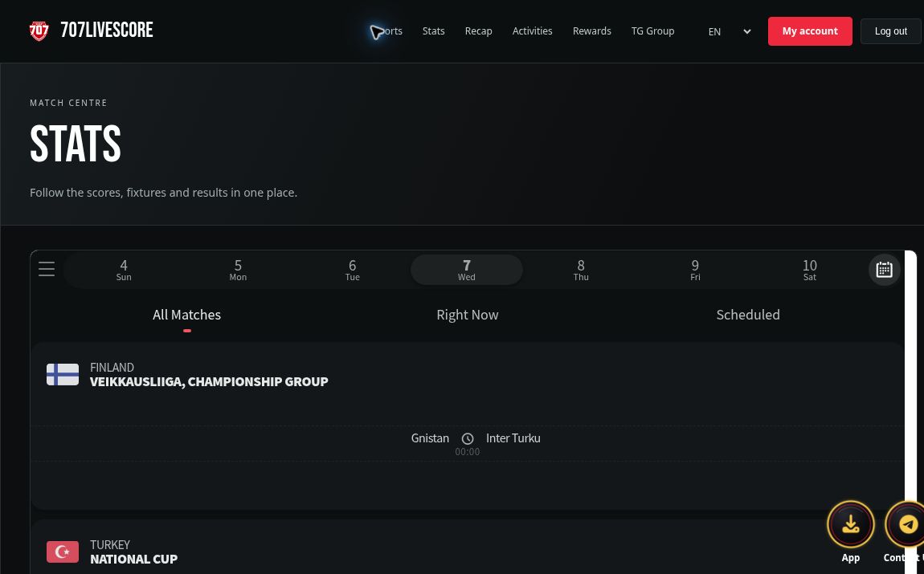This screenshot has height=574, width=924.
Task: Click the Turkey flag icon
Action: coord(63,552)
